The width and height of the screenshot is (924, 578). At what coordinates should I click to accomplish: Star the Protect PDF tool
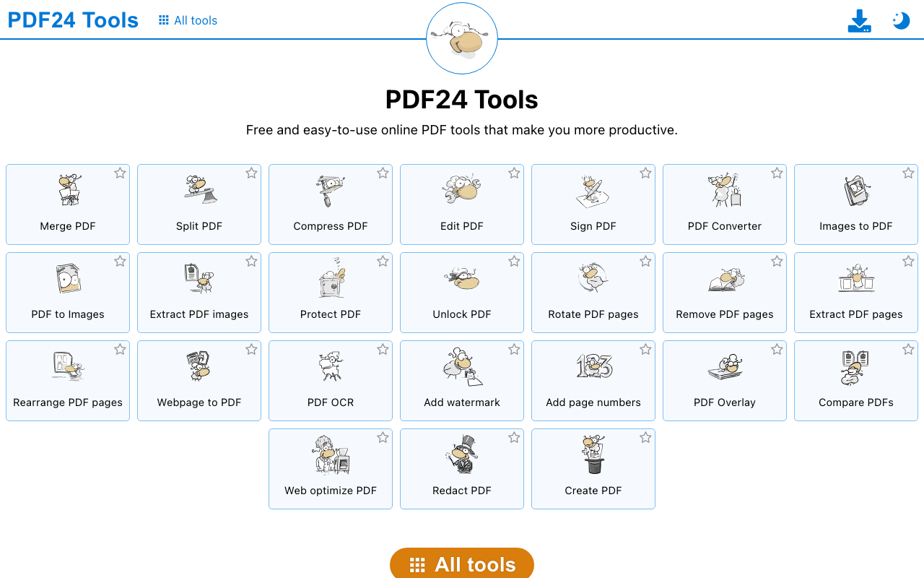click(x=383, y=262)
